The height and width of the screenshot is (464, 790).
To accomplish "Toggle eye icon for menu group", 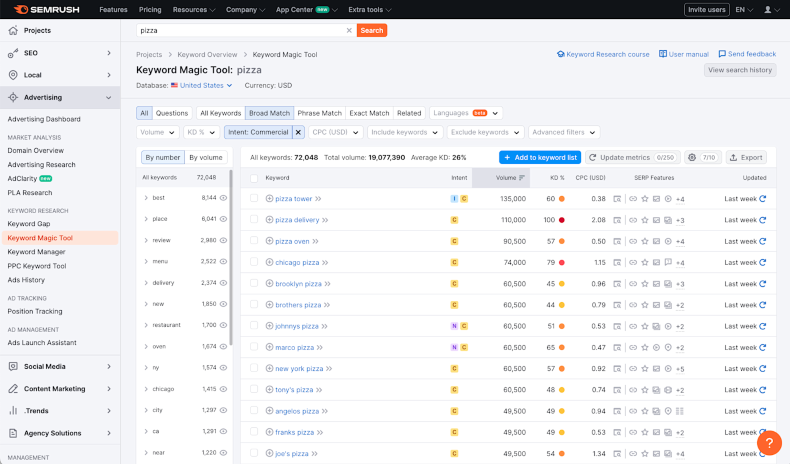I will (x=223, y=261).
